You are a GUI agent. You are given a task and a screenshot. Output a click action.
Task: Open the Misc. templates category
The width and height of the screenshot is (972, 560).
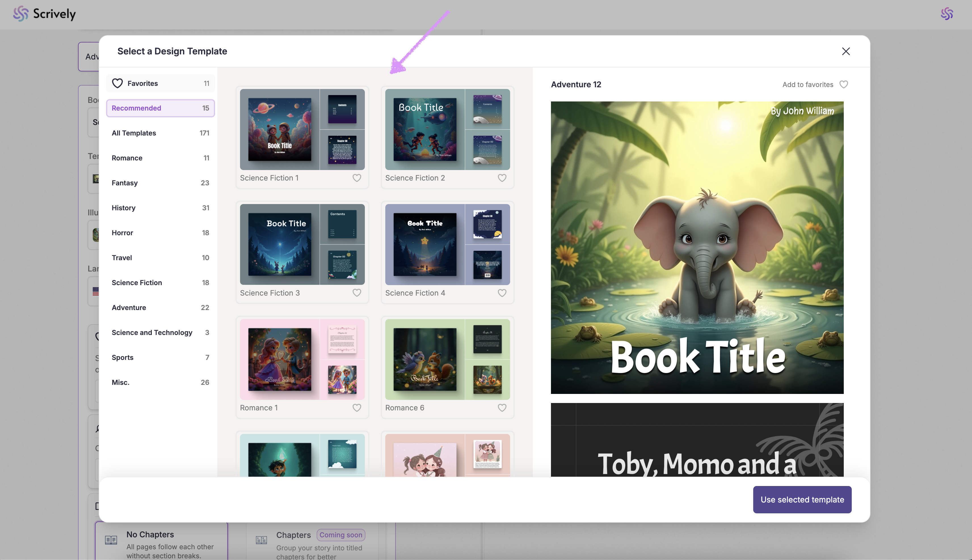click(x=160, y=382)
